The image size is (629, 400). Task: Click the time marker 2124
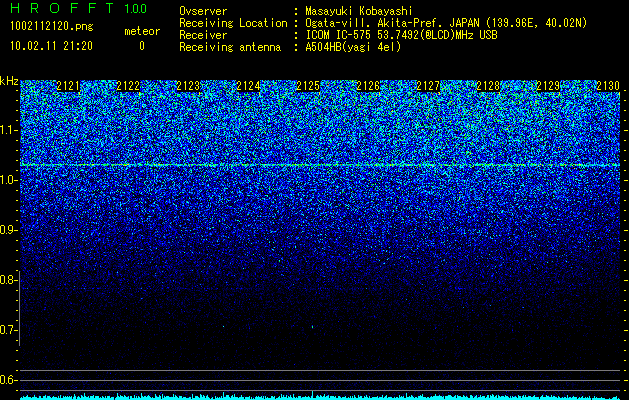pos(248,86)
